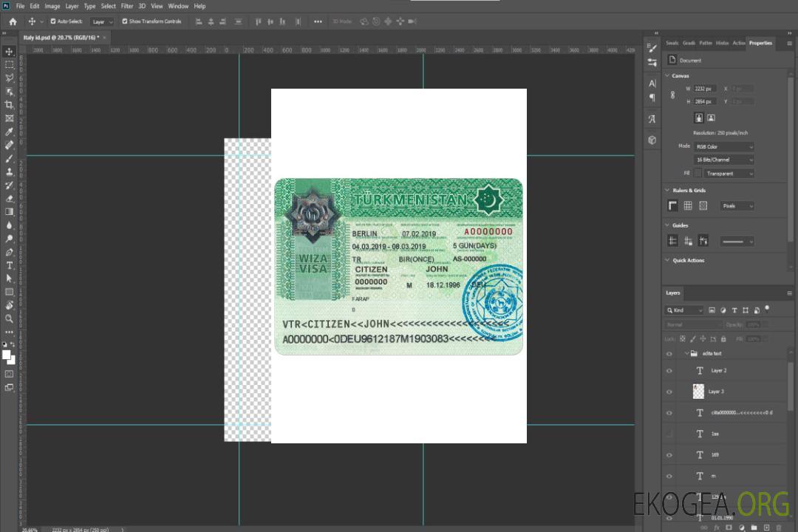Select the Brush tool

(9, 158)
